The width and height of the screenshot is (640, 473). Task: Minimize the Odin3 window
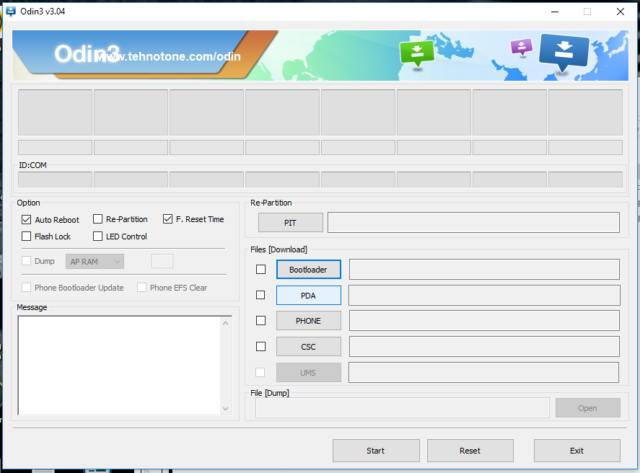point(555,11)
